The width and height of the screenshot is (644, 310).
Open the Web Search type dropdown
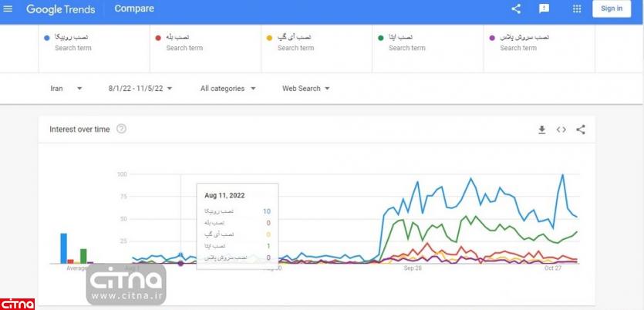pos(305,89)
